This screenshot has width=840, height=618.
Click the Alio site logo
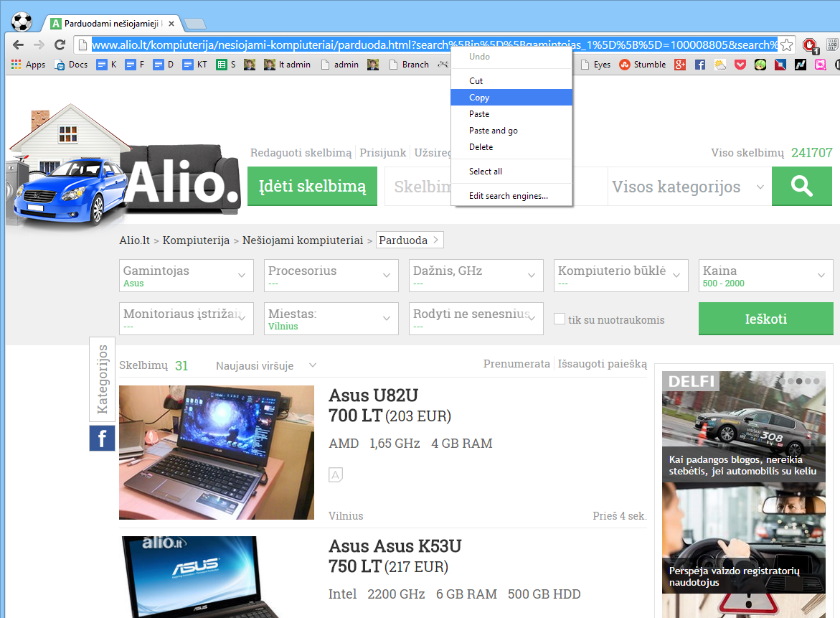click(x=124, y=165)
